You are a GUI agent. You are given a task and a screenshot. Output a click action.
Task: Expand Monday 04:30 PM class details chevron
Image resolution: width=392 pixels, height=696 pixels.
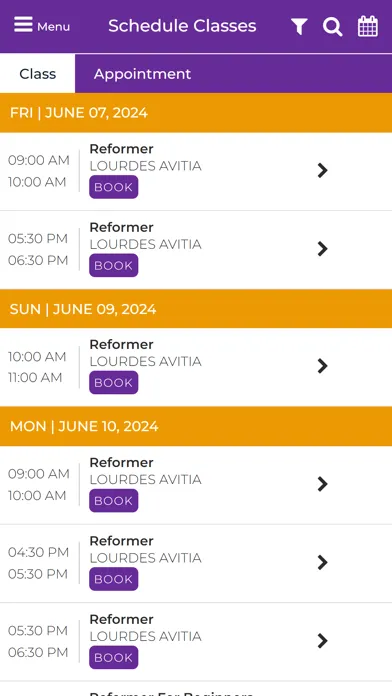pyautogui.click(x=323, y=562)
